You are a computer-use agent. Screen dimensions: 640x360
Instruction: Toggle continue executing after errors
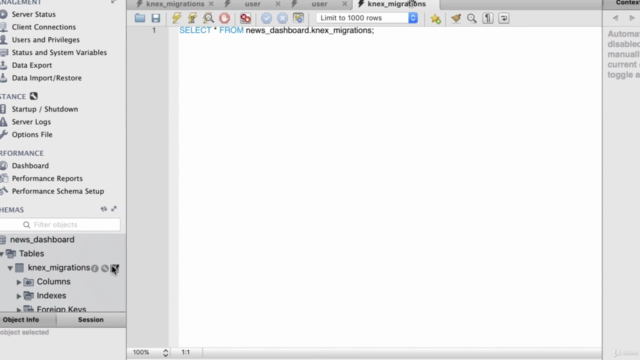245,18
